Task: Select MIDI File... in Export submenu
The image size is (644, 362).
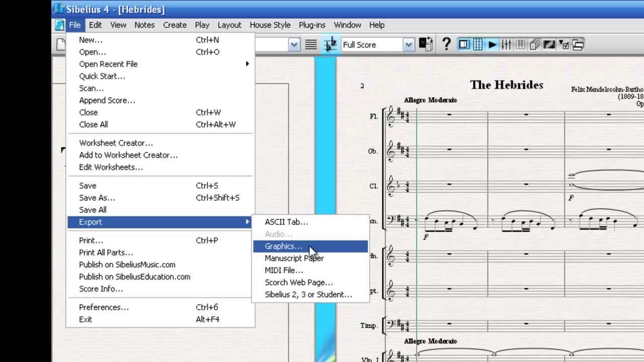Action: point(310,270)
